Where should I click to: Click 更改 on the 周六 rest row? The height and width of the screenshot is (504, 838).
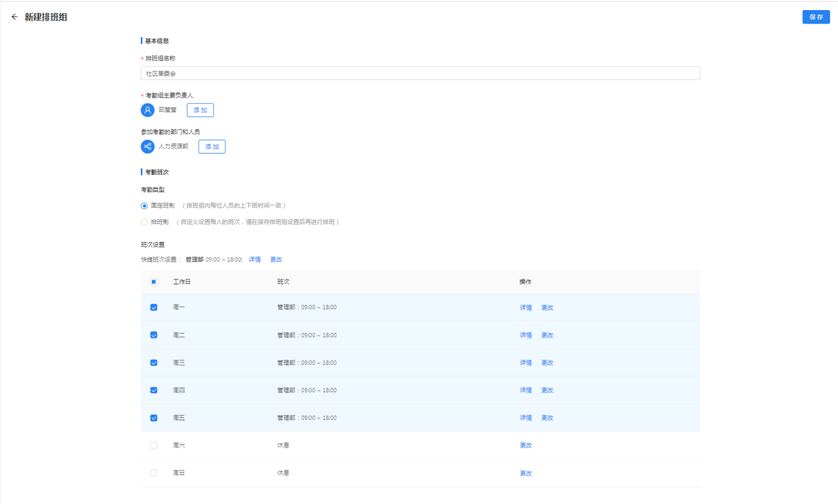526,445
